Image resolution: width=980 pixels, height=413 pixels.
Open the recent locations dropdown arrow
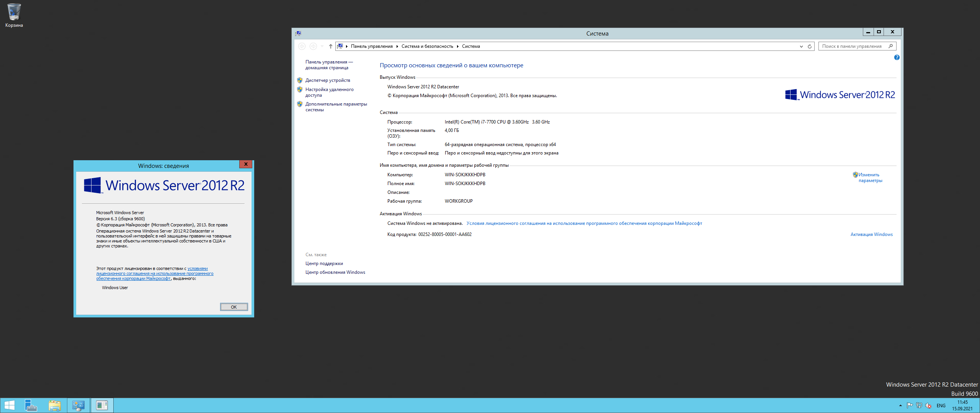(322, 46)
